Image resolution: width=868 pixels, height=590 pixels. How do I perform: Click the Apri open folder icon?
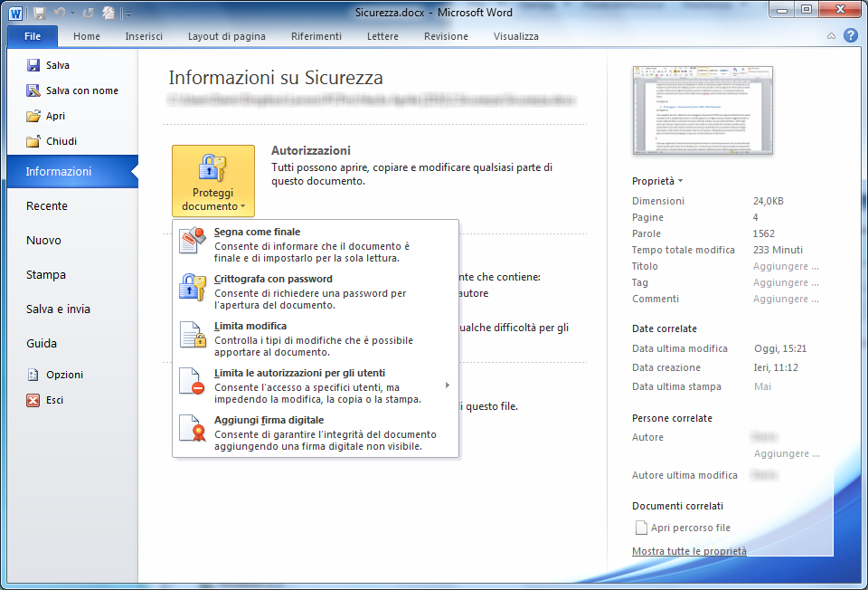tap(33, 116)
